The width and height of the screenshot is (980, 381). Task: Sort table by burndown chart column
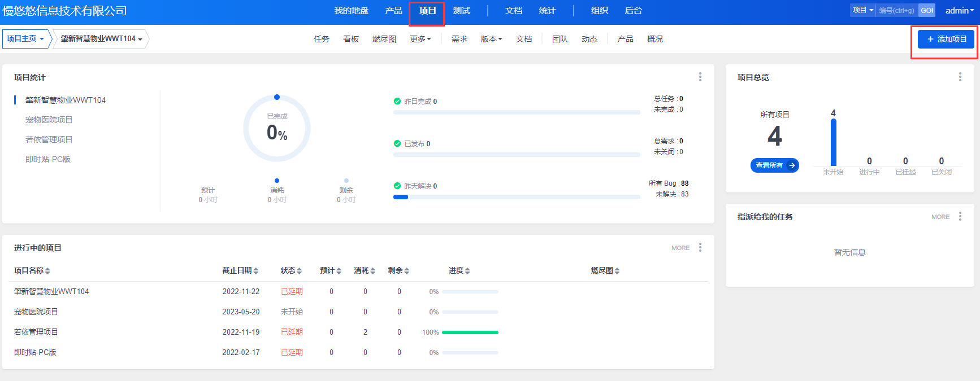coord(605,271)
